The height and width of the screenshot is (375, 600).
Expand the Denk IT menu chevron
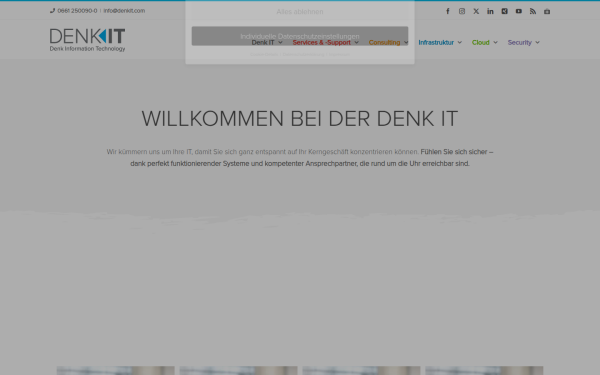coord(280,42)
